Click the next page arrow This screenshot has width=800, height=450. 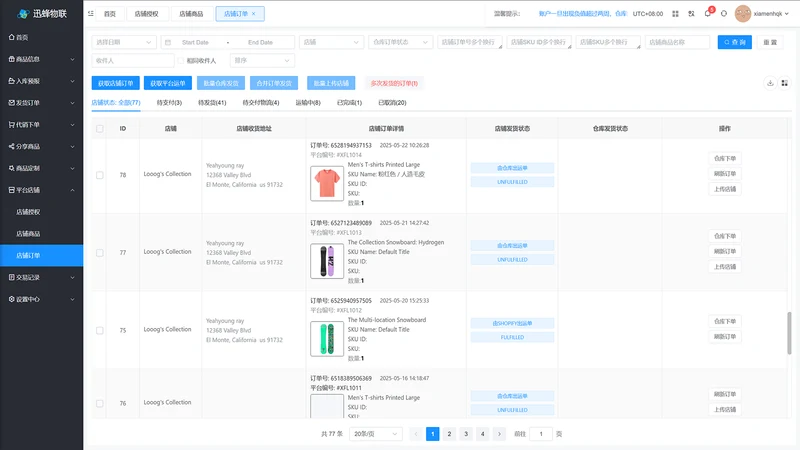point(499,434)
